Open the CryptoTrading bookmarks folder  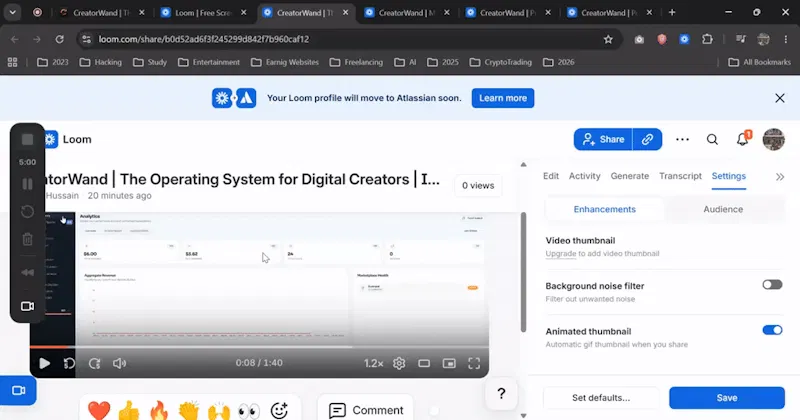501,62
